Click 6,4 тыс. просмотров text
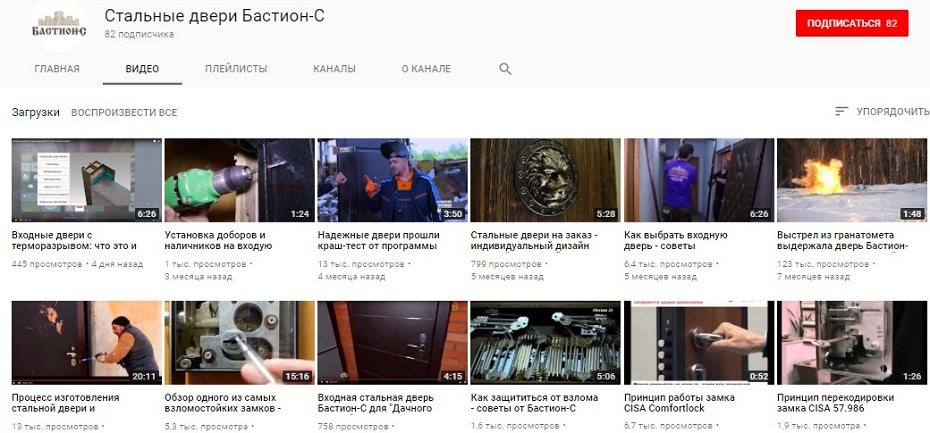 click(668, 264)
